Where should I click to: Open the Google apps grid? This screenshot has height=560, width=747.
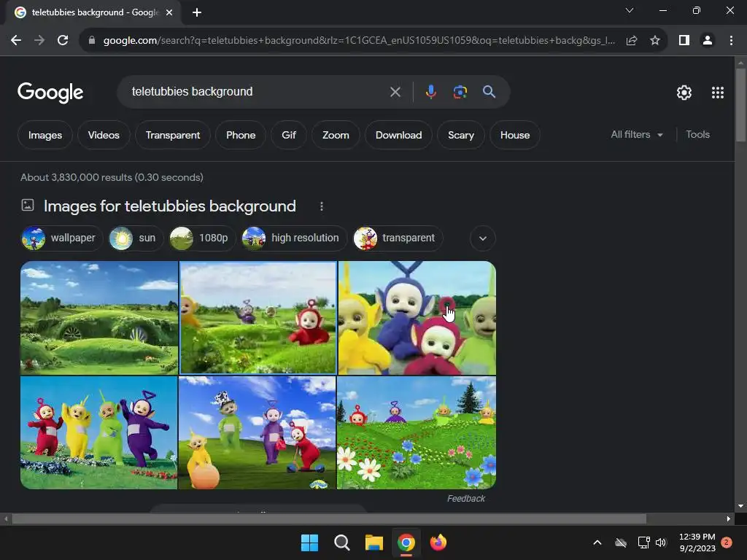click(x=718, y=93)
